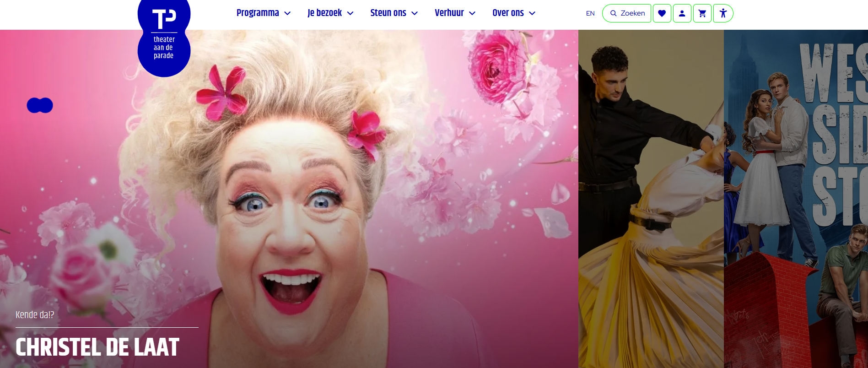Expand the Over ons dropdown chevron
This screenshot has height=368, width=868.
click(x=532, y=13)
